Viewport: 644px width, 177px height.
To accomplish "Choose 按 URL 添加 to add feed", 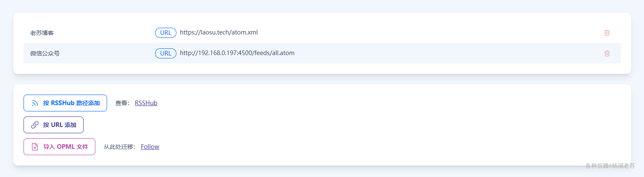I will pos(53,125).
